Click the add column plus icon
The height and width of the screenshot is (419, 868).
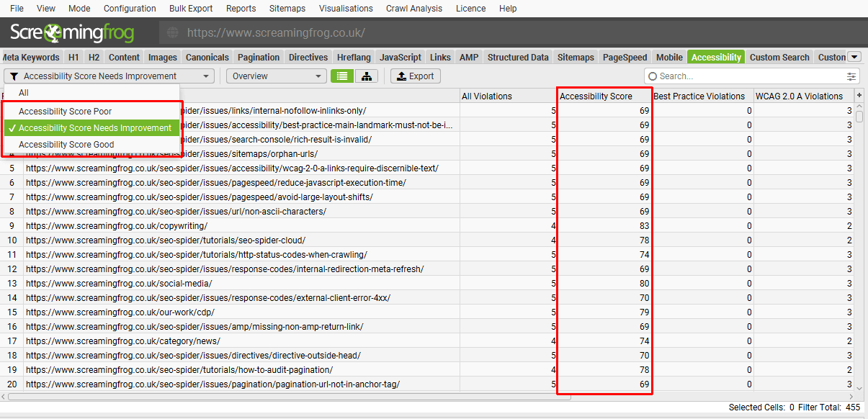pos(859,96)
